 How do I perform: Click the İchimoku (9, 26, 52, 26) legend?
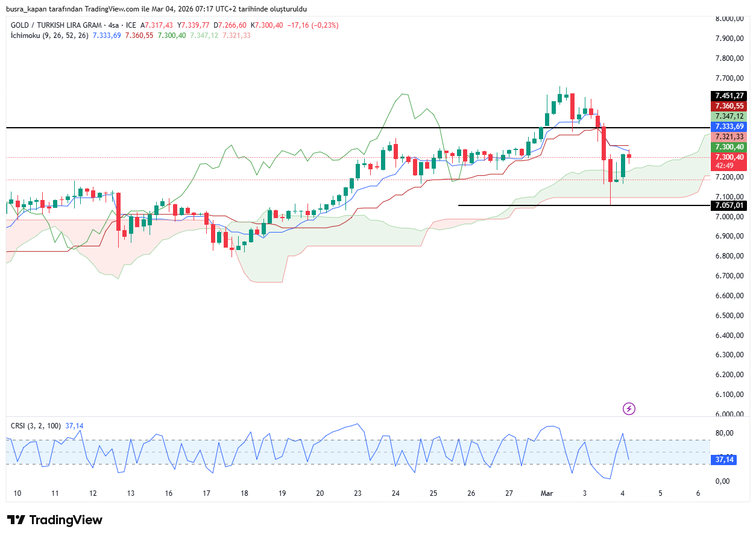tap(49, 36)
